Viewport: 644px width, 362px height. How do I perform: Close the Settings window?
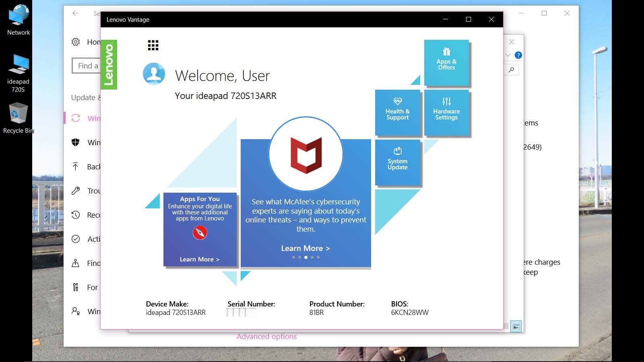pos(567,13)
